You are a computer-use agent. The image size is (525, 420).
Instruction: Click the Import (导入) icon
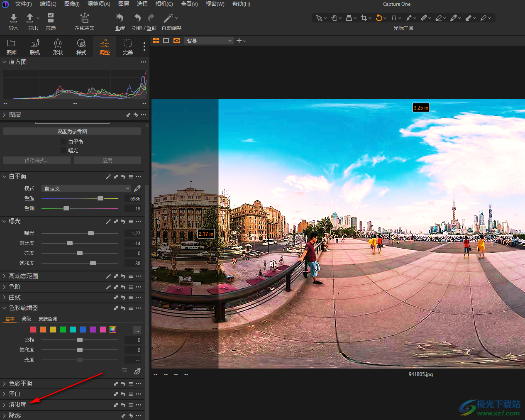pos(13,18)
